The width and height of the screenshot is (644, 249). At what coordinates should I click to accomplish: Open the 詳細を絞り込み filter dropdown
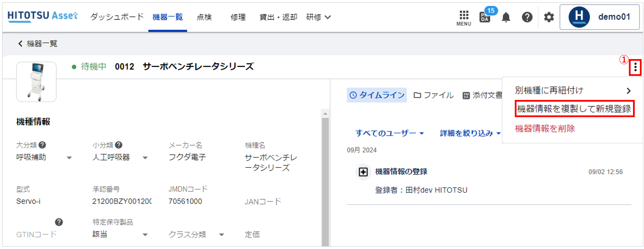(470, 133)
